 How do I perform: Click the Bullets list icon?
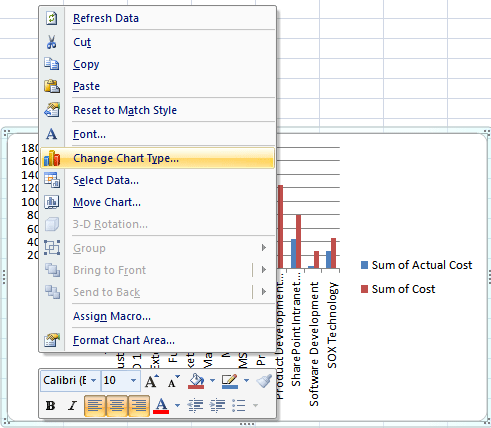[239, 405]
